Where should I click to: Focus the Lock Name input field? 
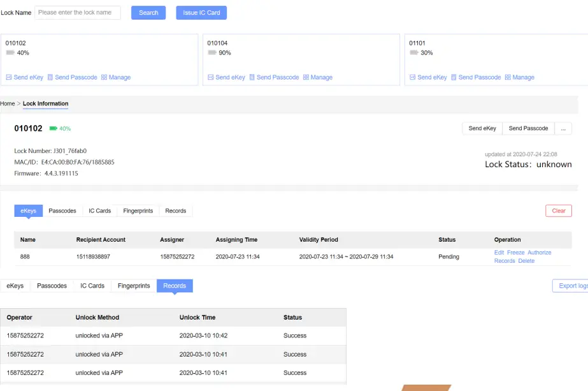coord(78,13)
